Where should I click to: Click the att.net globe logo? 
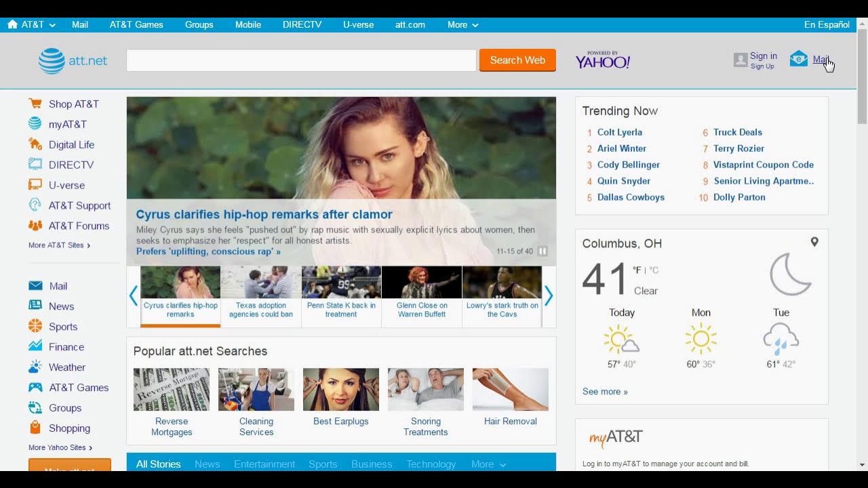[x=52, y=61]
